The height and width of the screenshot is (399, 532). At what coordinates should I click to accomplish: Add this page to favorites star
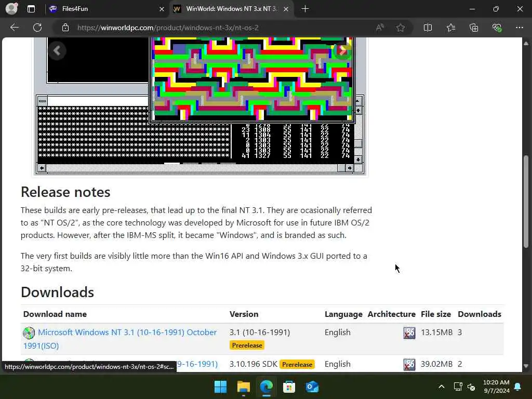401,28
